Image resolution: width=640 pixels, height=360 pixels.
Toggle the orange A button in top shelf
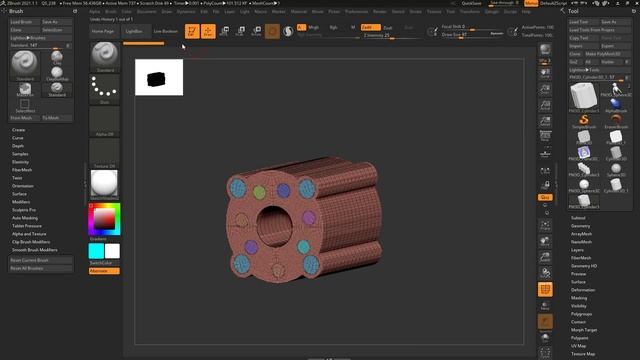point(301,27)
